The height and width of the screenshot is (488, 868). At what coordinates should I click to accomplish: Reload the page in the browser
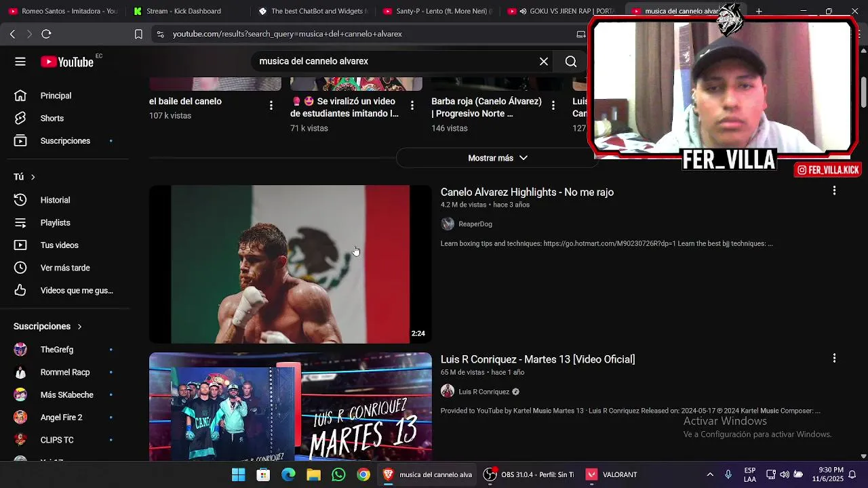click(x=46, y=34)
